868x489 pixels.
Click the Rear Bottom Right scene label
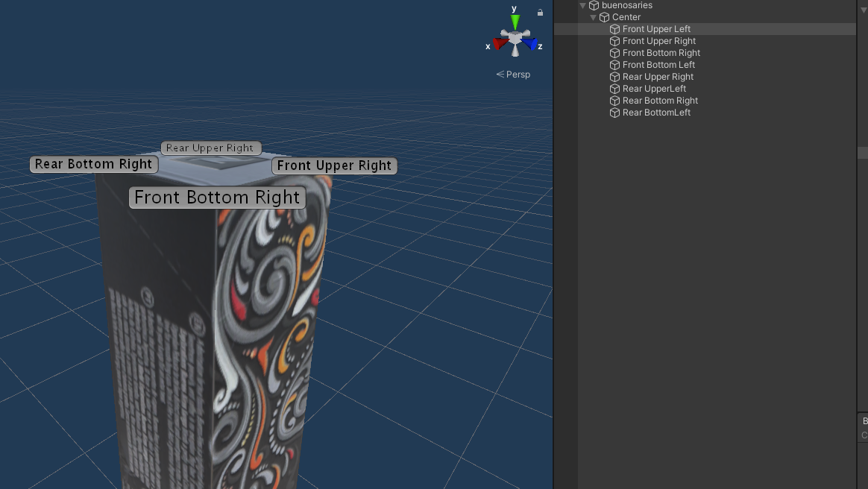[94, 164]
